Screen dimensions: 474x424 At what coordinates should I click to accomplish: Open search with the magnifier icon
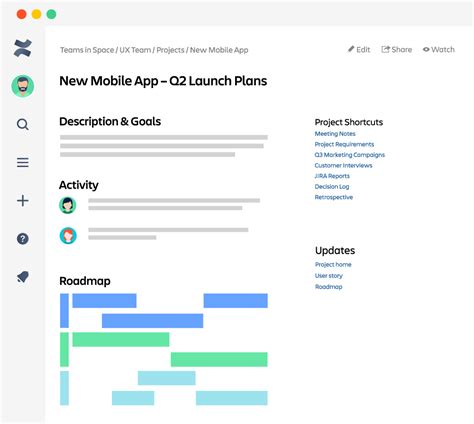tap(23, 125)
